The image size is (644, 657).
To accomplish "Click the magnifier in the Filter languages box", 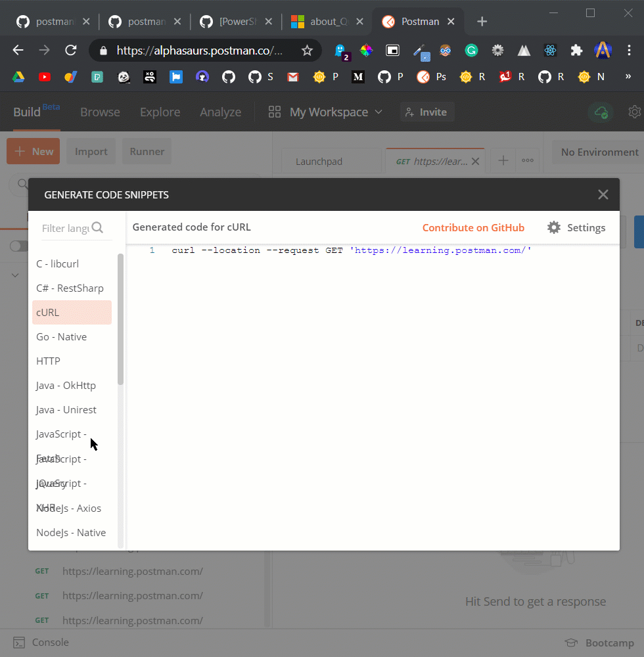I will tap(97, 227).
